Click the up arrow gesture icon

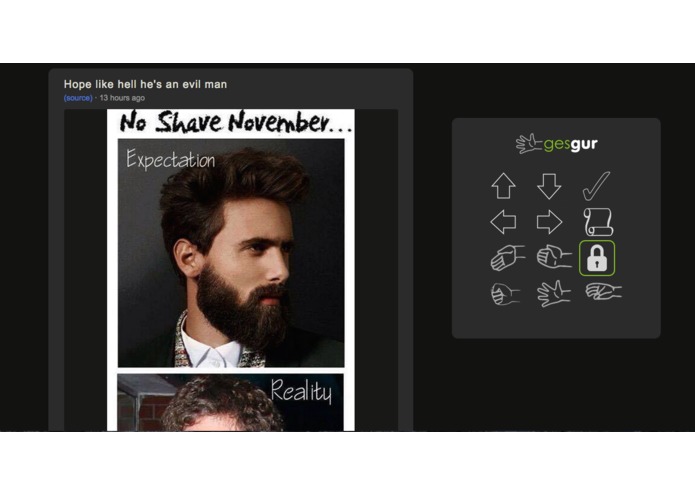503,186
